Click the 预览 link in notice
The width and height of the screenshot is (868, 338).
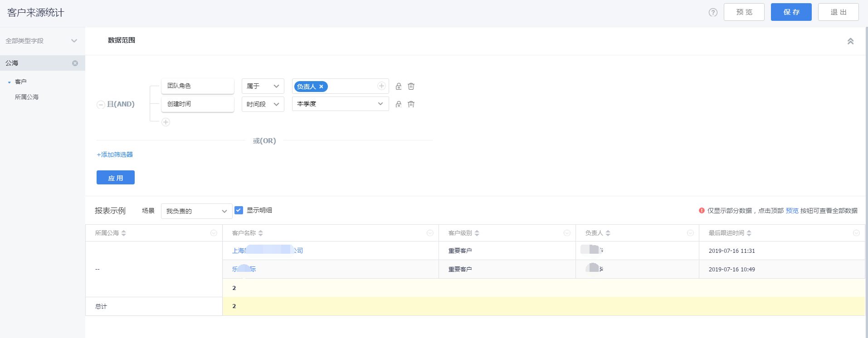pyautogui.click(x=792, y=211)
